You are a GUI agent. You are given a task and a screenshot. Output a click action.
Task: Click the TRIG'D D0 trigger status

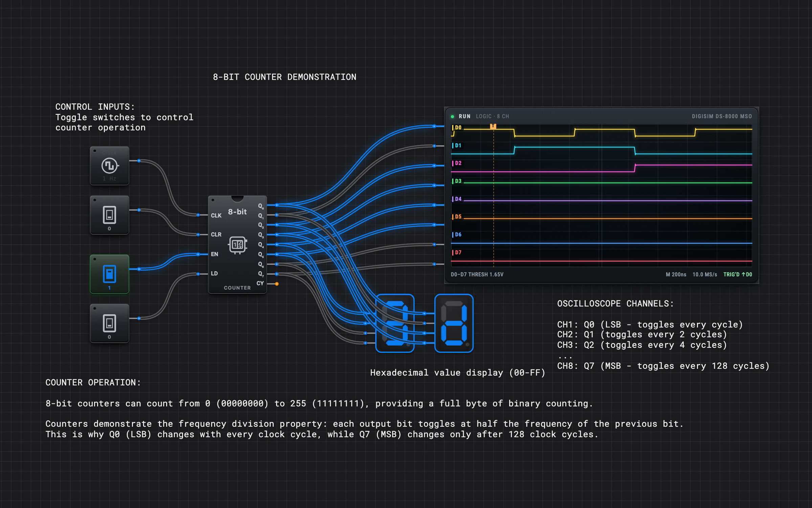click(738, 274)
